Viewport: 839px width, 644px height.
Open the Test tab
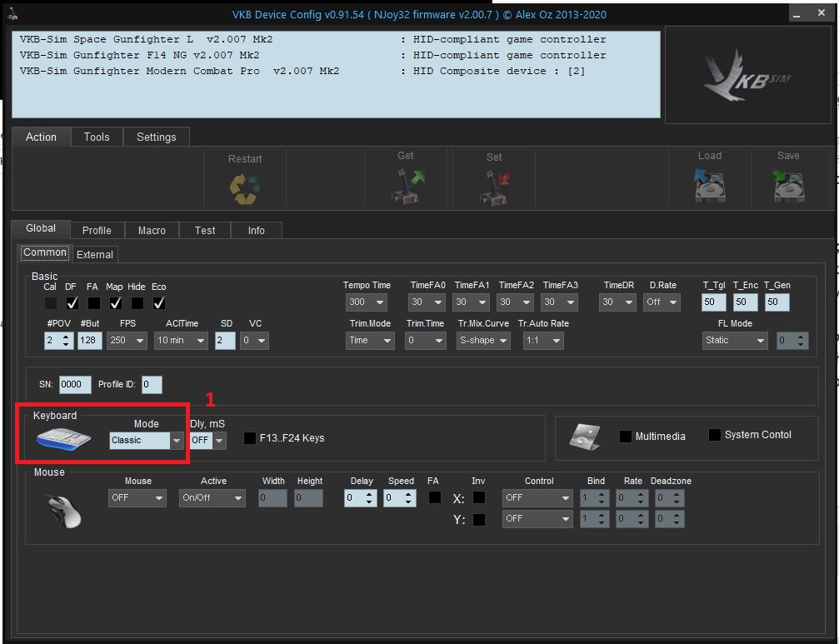tap(205, 231)
